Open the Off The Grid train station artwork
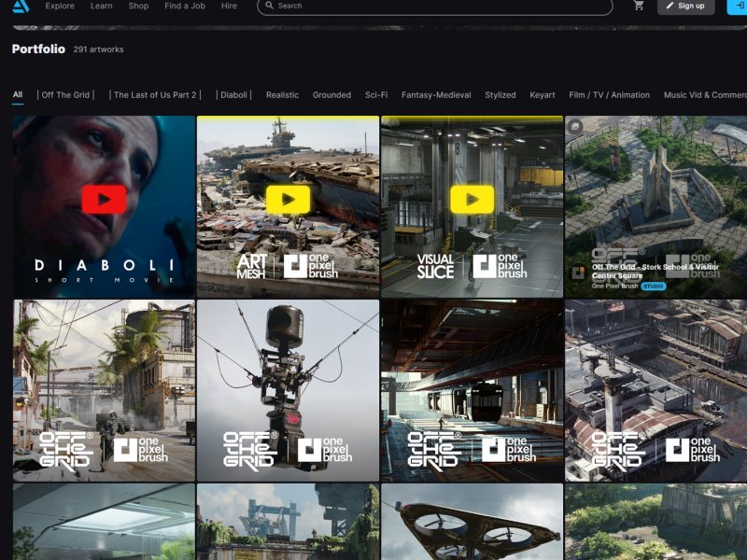 (472, 390)
